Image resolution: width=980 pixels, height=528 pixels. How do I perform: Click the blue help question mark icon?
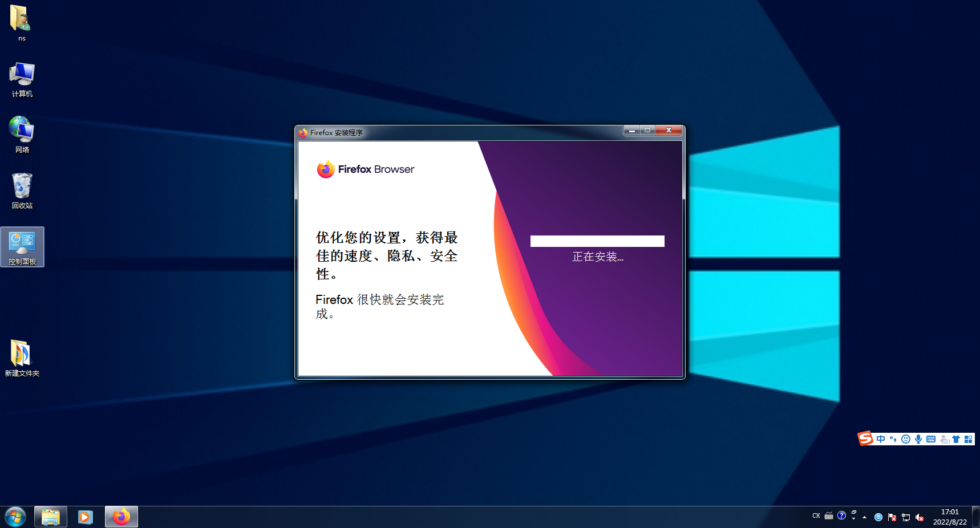pos(841,515)
